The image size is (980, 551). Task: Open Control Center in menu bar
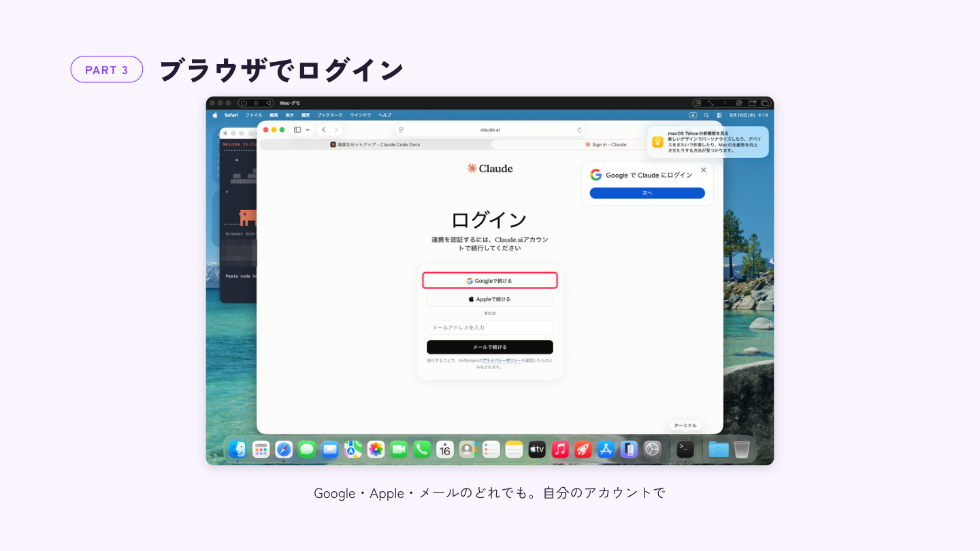(719, 115)
